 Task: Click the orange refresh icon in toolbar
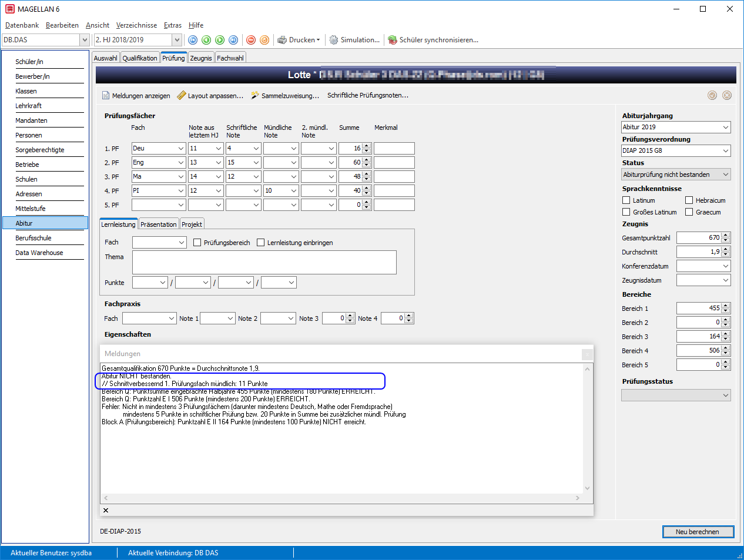(x=264, y=40)
